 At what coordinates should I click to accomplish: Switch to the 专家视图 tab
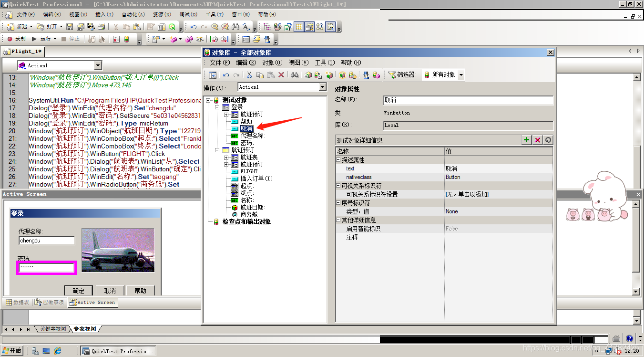click(84, 329)
